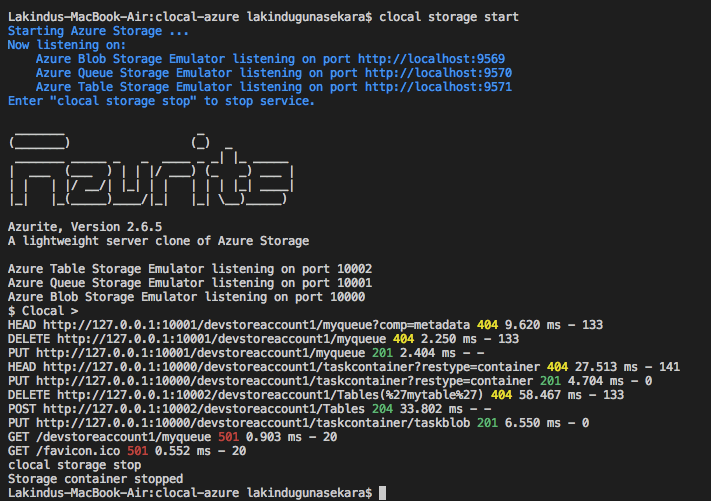Click the PUT taskcontainer/taskblob request line

click(298, 424)
